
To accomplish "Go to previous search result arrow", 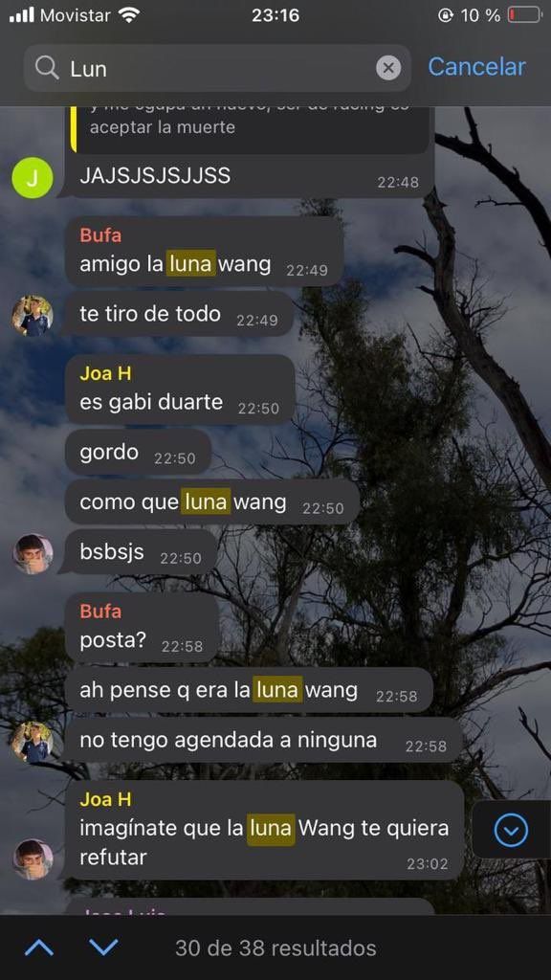I will 39,948.
